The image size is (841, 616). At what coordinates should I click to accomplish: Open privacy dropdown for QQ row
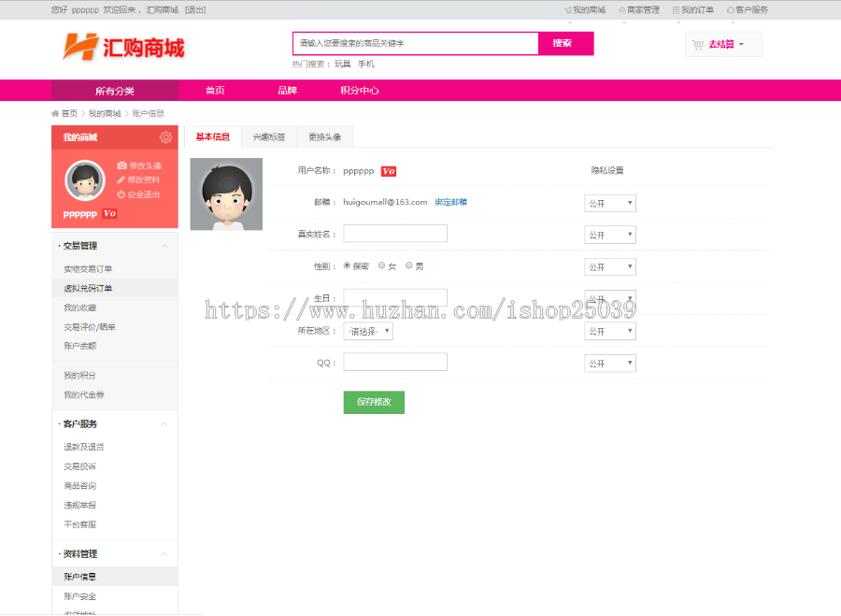point(610,364)
